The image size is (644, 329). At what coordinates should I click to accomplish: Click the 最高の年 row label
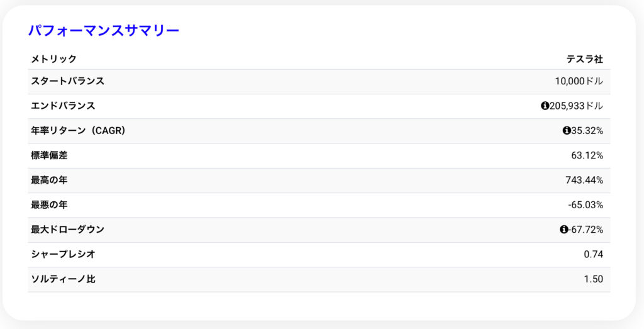(49, 180)
